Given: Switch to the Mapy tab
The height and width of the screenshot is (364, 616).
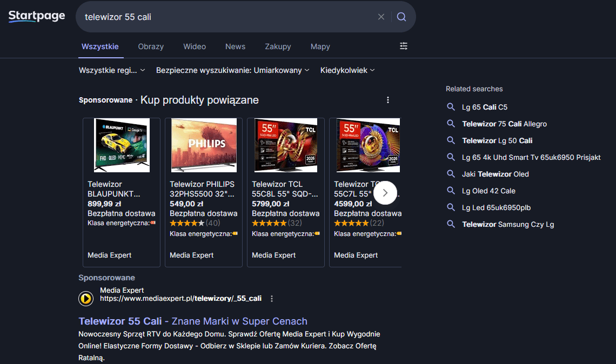Looking at the screenshot, I should [x=320, y=46].
